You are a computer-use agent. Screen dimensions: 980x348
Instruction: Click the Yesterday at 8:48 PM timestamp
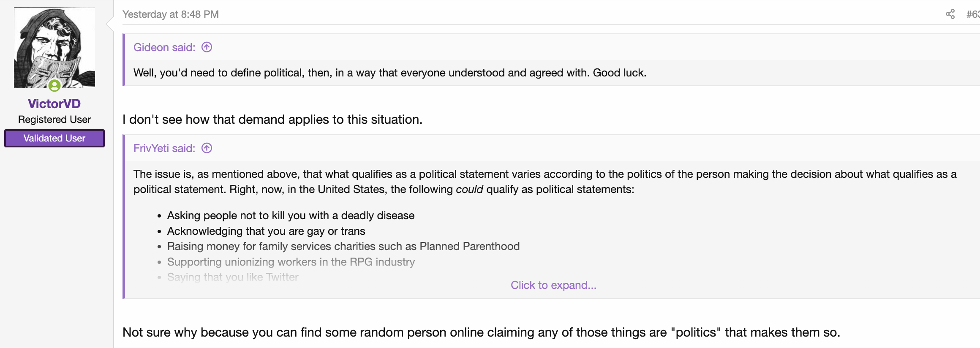[171, 14]
